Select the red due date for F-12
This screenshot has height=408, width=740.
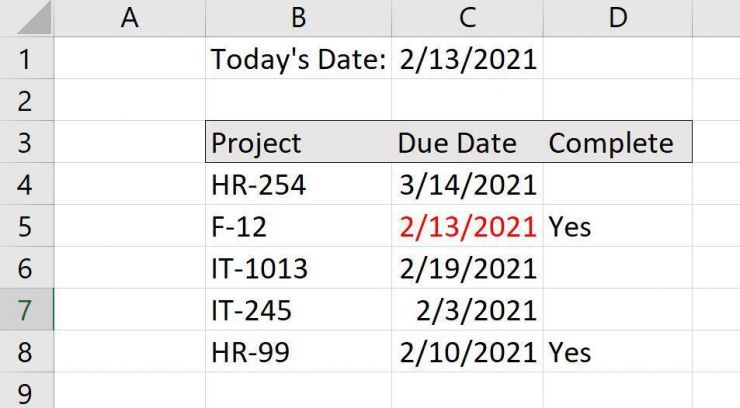point(467,227)
